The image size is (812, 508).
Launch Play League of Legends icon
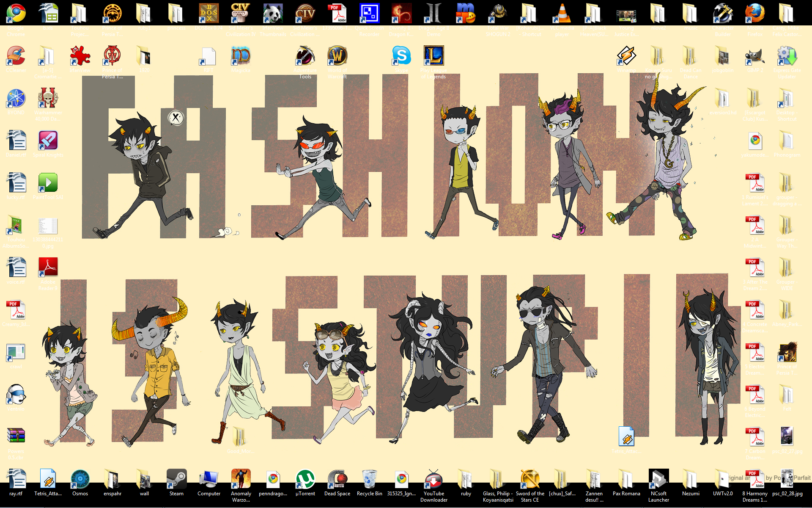[x=433, y=56]
